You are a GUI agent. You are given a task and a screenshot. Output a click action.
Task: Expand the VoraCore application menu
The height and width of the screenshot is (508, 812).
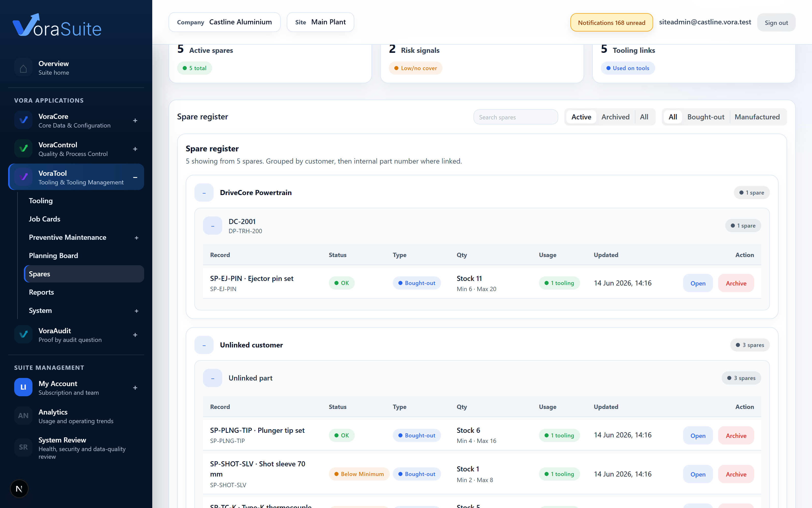point(135,121)
